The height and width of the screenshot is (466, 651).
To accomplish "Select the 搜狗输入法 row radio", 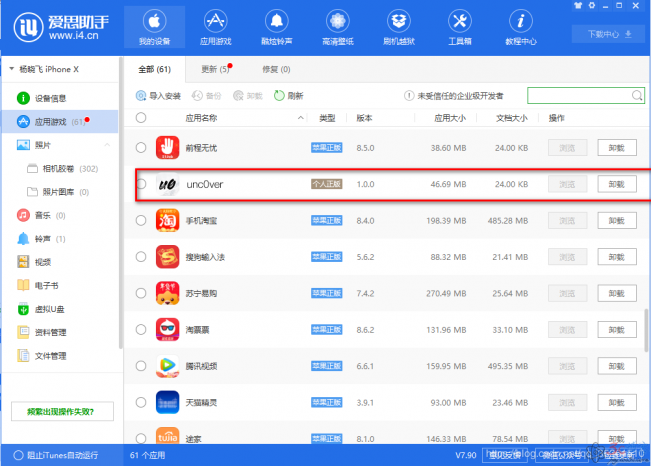I will pos(141,257).
